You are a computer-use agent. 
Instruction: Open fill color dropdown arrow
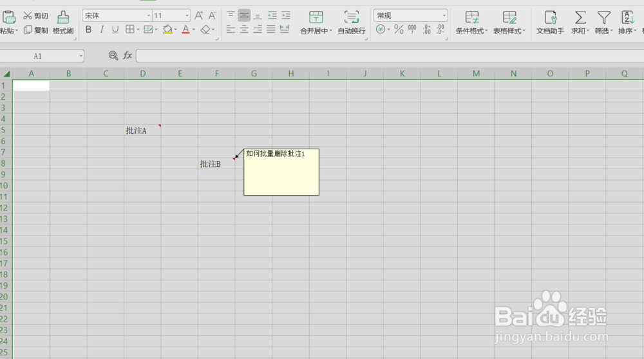click(x=176, y=30)
